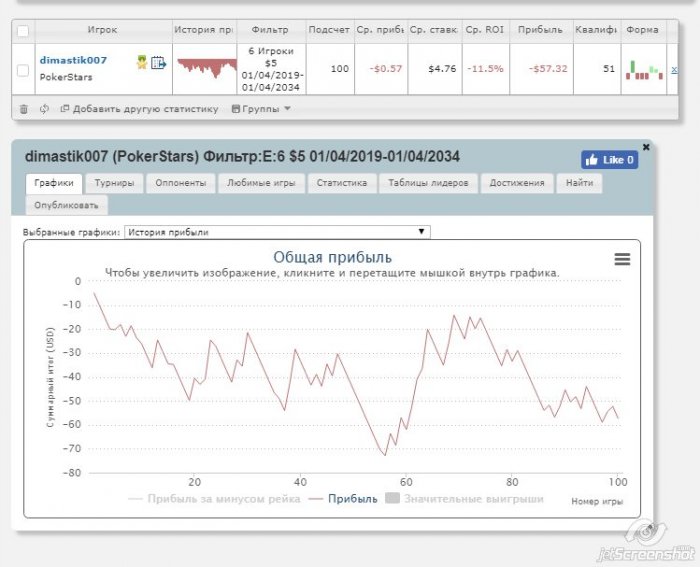Image resolution: width=700 pixels, height=567 pixels.
Task: Click the profit history sparkline thumbnail
Action: (x=207, y=67)
